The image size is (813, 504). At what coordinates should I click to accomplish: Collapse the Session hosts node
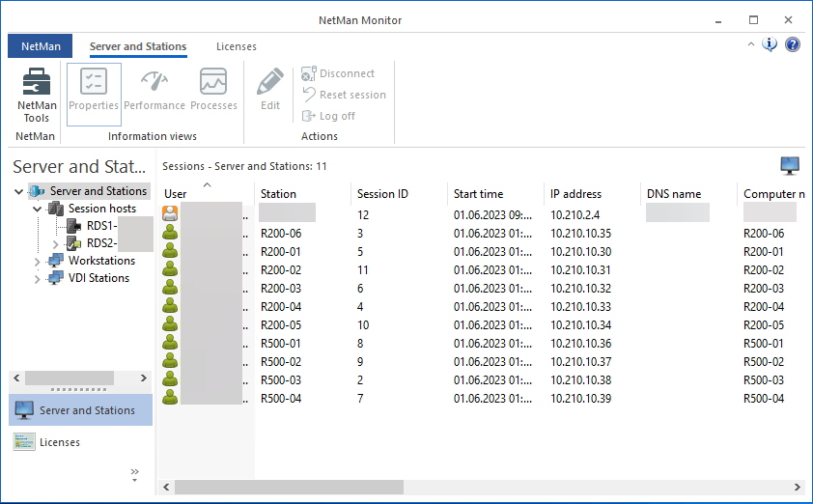point(38,209)
